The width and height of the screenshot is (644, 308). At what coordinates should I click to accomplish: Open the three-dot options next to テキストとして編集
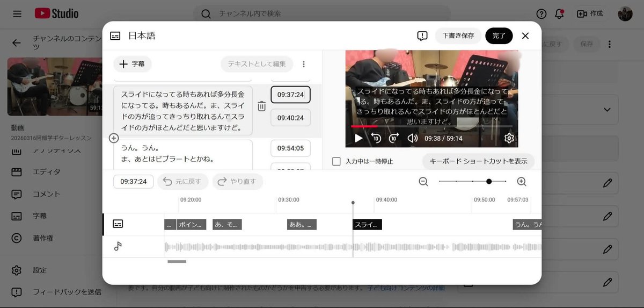(x=304, y=64)
